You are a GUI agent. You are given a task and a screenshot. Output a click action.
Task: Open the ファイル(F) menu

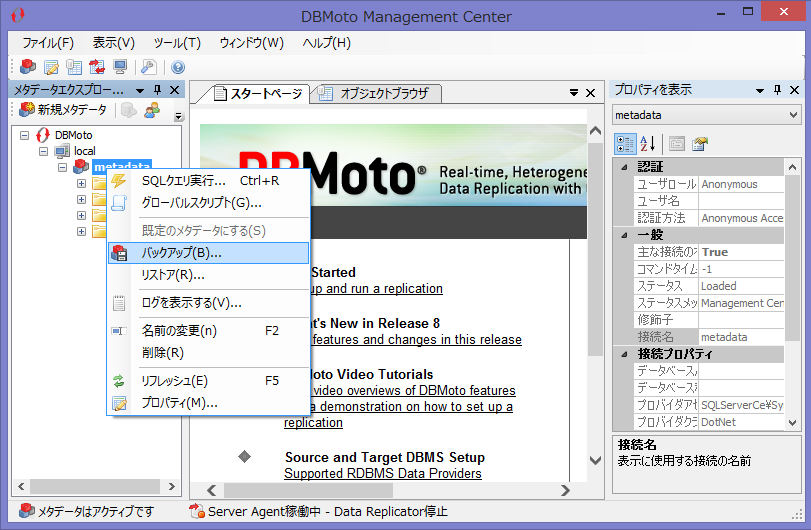click(x=48, y=43)
